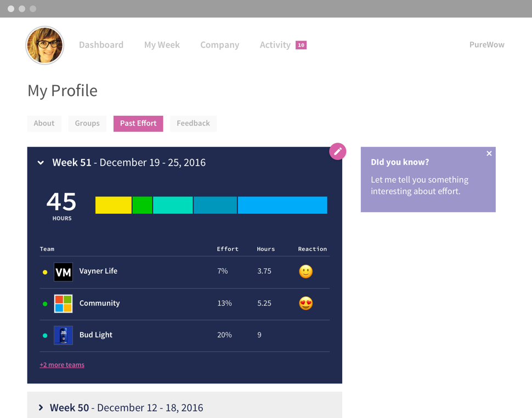Click the pink pencil edit icon
Image resolution: width=532 pixels, height=418 pixels.
coord(337,151)
